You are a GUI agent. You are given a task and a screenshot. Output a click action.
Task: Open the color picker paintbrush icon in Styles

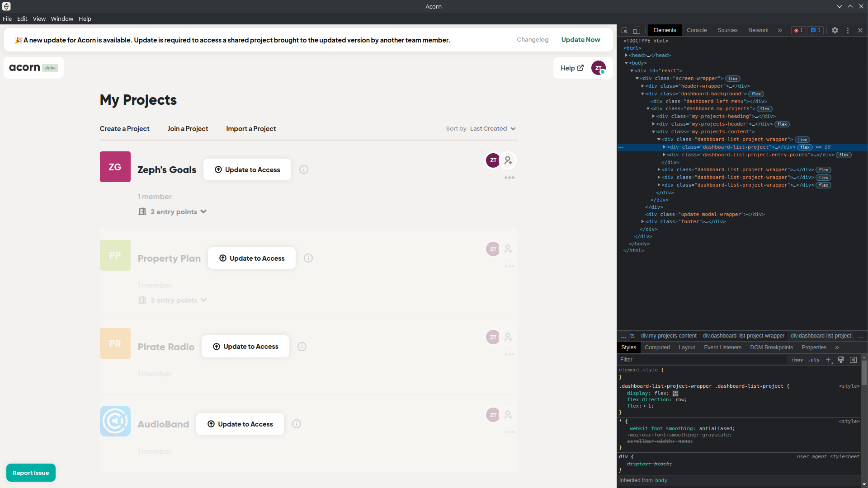(x=841, y=360)
